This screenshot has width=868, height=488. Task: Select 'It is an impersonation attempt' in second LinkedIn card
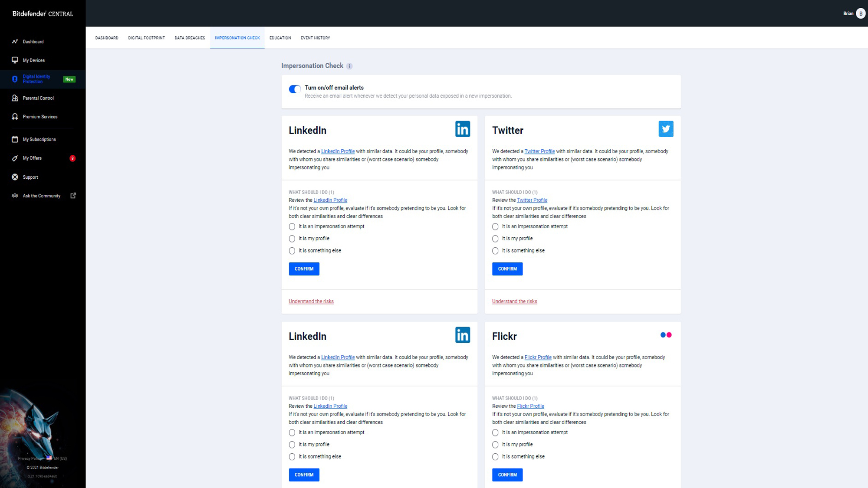tap(292, 432)
